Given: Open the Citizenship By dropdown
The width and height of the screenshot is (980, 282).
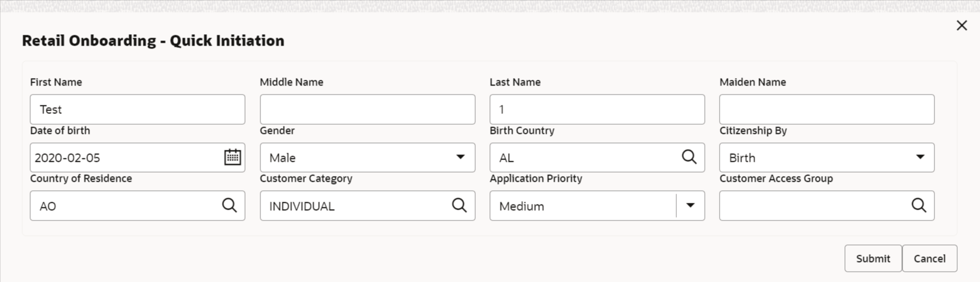Looking at the screenshot, I should point(920,157).
